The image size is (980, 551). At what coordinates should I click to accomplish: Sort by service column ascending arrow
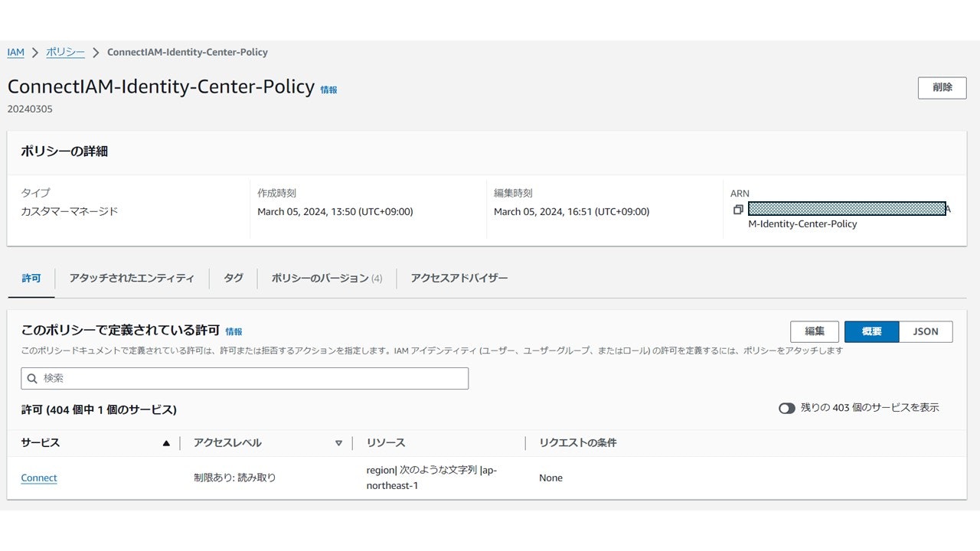pos(166,443)
